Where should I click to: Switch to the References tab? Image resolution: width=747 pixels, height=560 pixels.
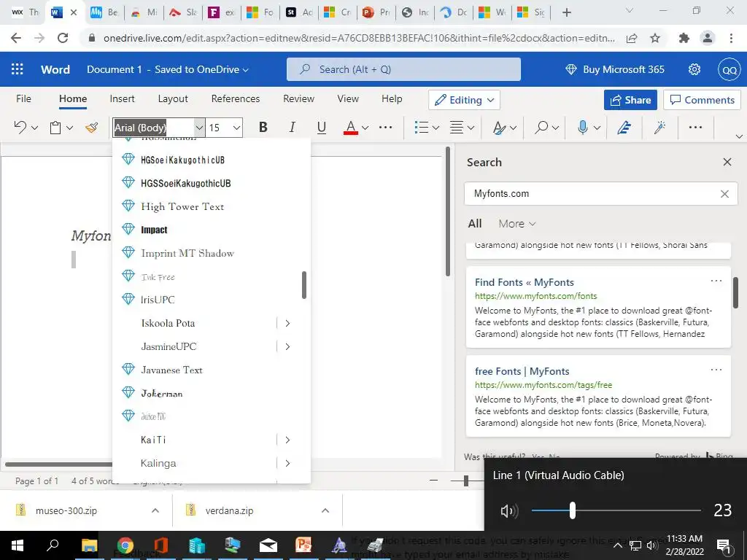point(236,98)
